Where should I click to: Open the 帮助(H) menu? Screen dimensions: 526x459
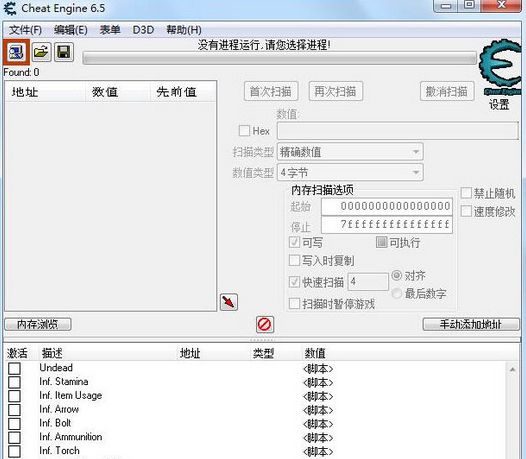184,30
